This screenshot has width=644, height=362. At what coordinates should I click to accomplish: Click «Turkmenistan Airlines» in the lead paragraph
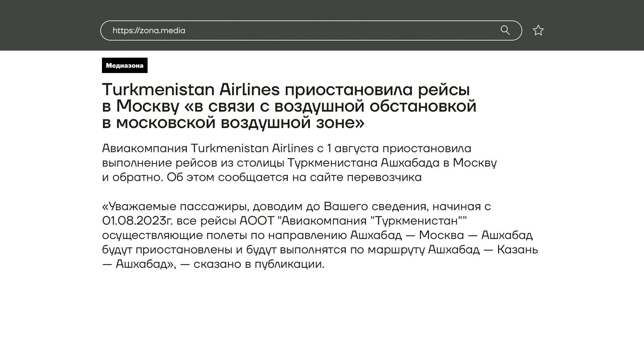252,148
